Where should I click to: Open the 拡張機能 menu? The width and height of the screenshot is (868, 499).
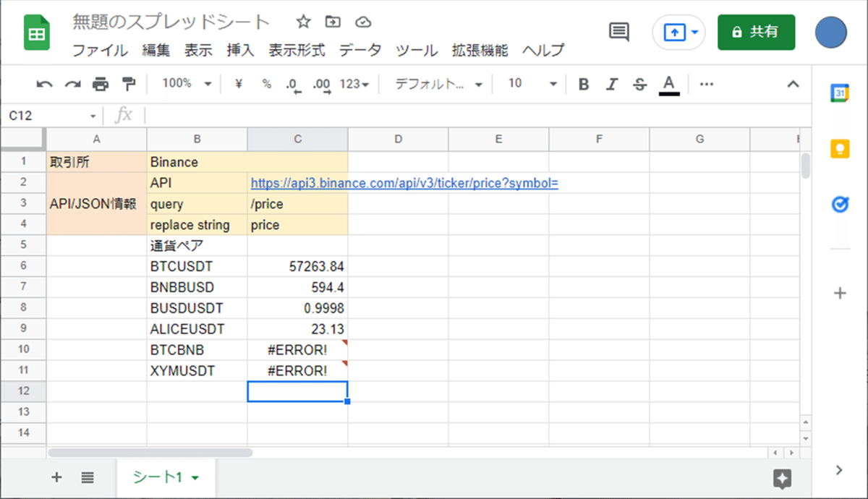(x=480, y=51)
